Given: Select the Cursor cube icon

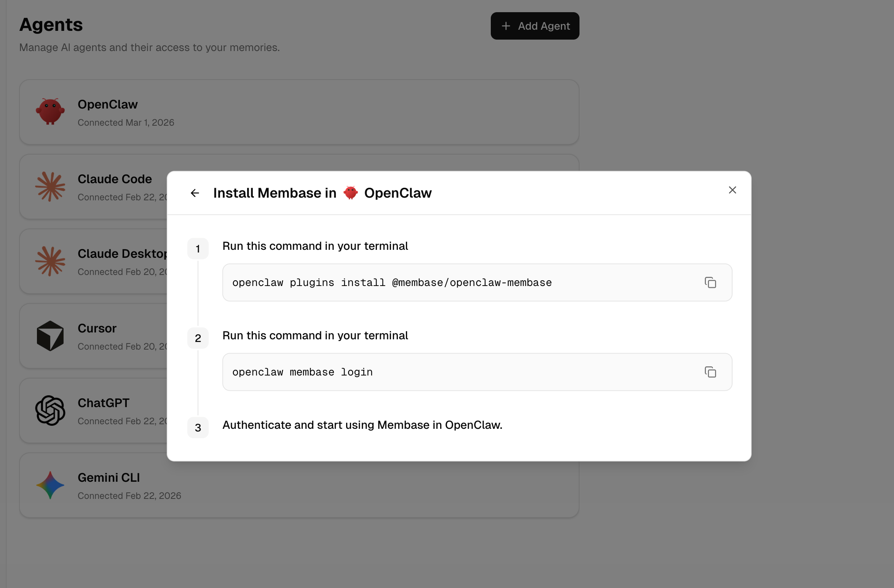Looking at the screenshot, I should [x=50, y=336].
